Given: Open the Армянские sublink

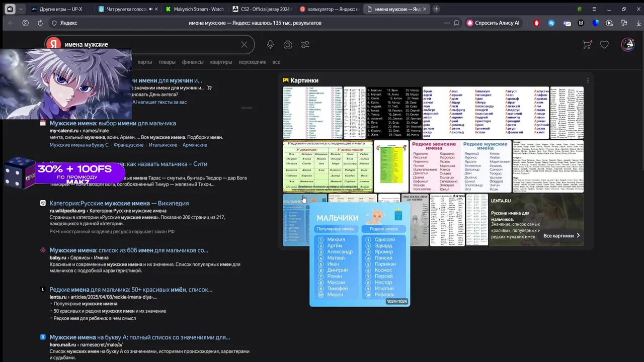Looking at the screenshot, I should pos(195,145).
